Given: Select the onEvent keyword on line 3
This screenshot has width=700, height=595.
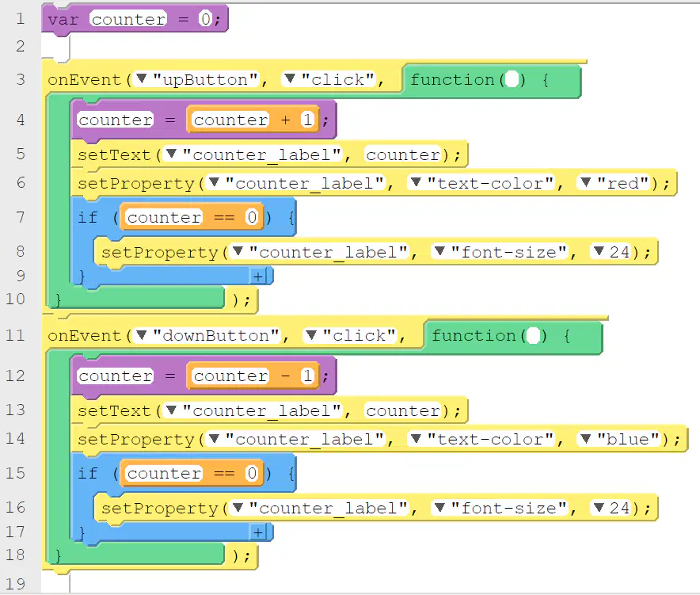Looking at the screenshot, I should 85,79.
